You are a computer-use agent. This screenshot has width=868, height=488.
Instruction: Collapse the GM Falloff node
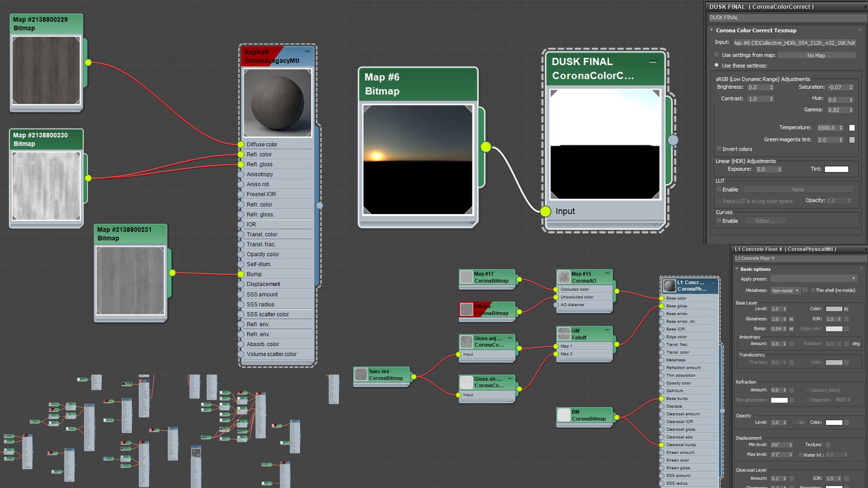[x=607, y=330]
